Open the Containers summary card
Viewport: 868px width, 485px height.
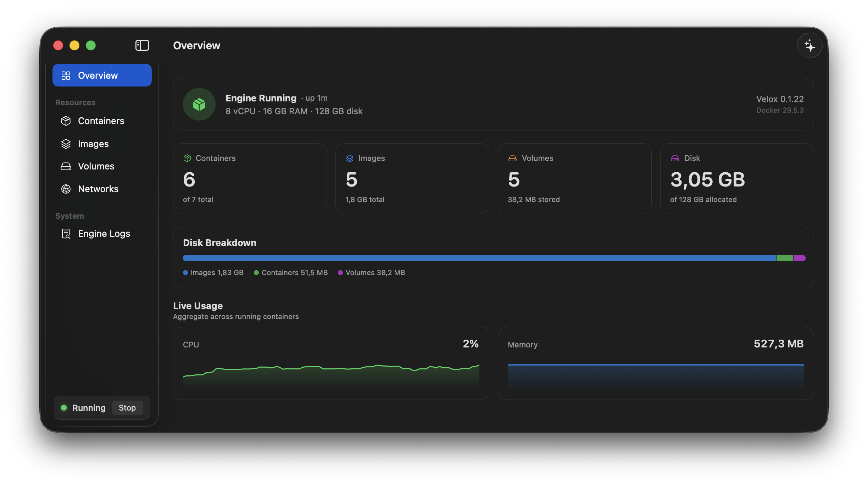click(250, 178)
